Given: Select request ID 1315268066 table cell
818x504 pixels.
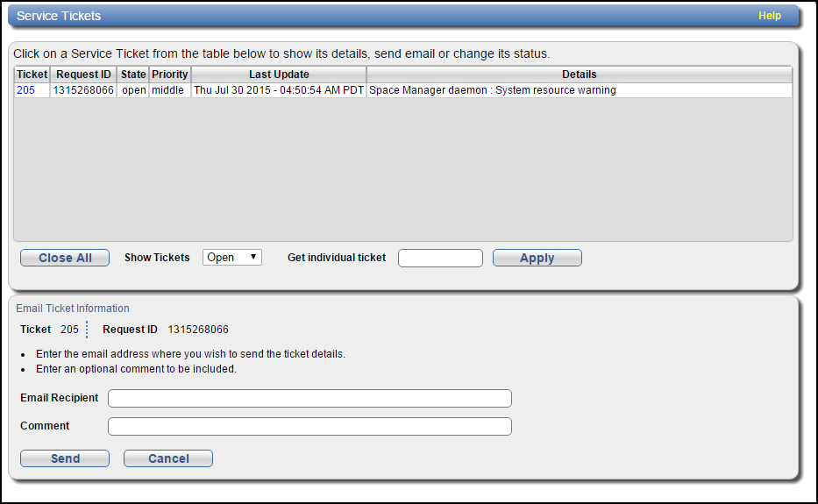Looking at the screenshot, I should (x=83, y=90).
